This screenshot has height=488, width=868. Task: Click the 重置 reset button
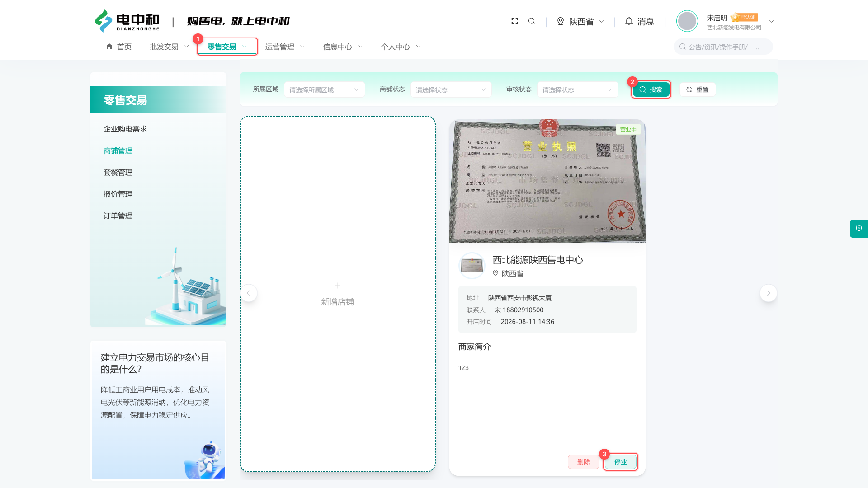point(698,89)
